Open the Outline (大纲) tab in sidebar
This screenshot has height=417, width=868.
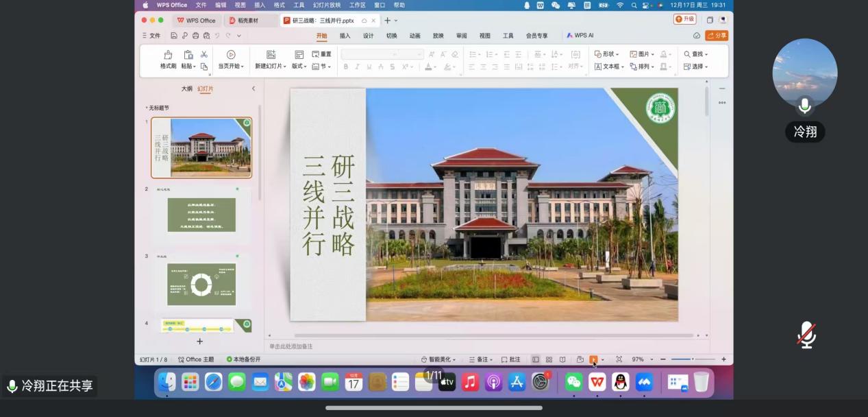pyautogui.click(x=186, y=88)
